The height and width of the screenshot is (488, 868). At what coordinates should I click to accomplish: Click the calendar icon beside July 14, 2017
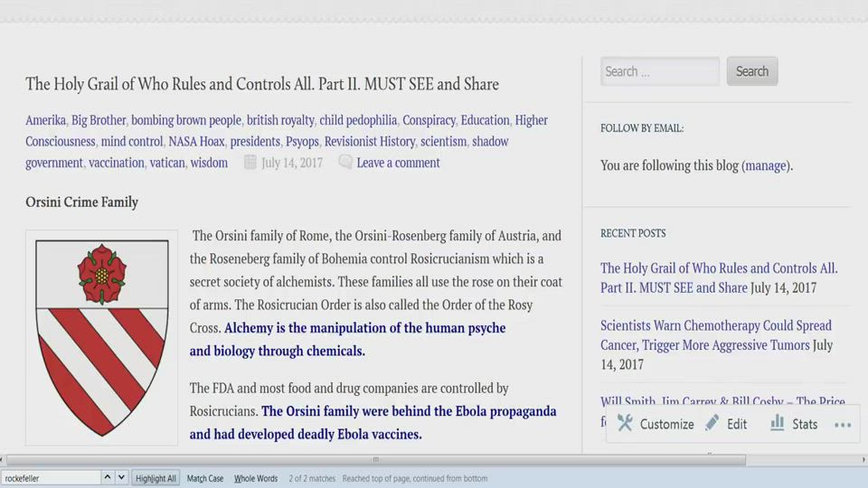tap(250, 163)
